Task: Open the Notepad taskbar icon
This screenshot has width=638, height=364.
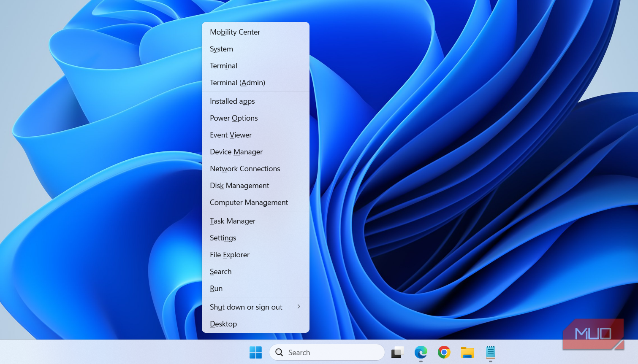Action: click(490, 352)
